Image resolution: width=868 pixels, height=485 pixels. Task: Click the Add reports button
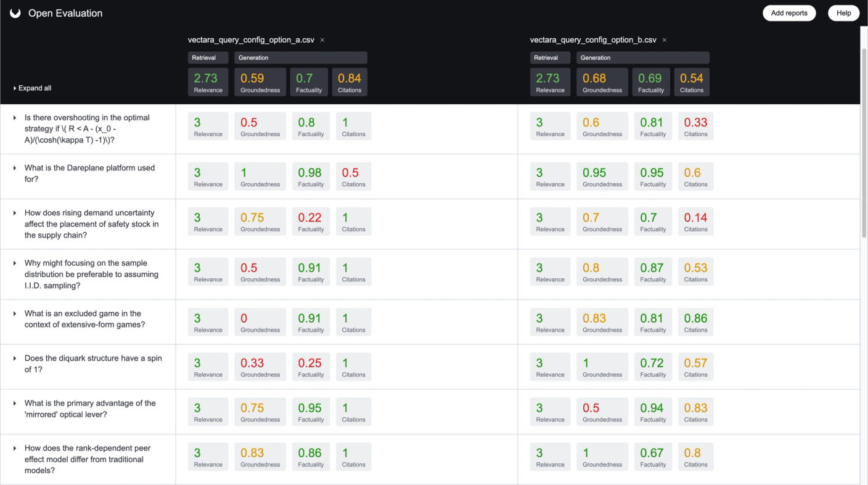tap(788, 13)
